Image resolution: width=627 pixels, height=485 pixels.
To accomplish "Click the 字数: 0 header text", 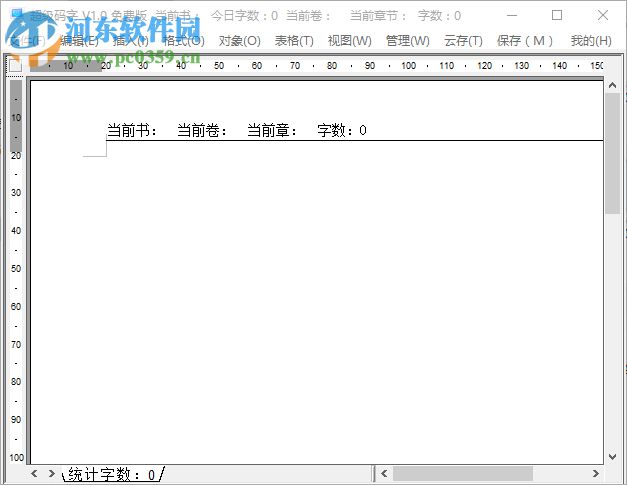I will pos(342,130).
